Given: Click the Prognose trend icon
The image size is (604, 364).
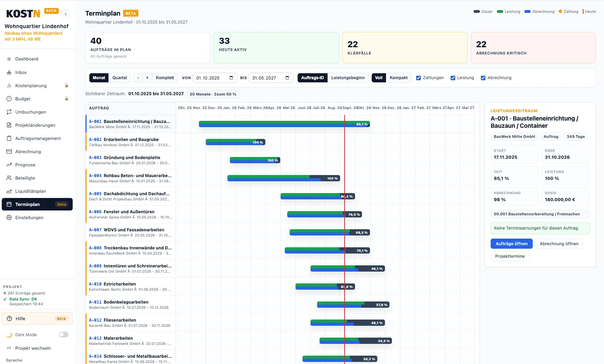Looking at the screenshot, I should [9, 165].
